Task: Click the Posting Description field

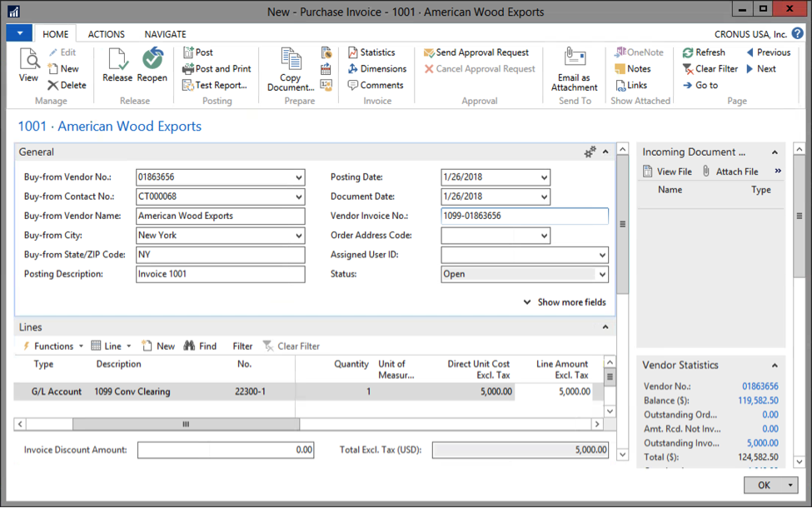Action: pyautogui.click(x=221, y=275)
